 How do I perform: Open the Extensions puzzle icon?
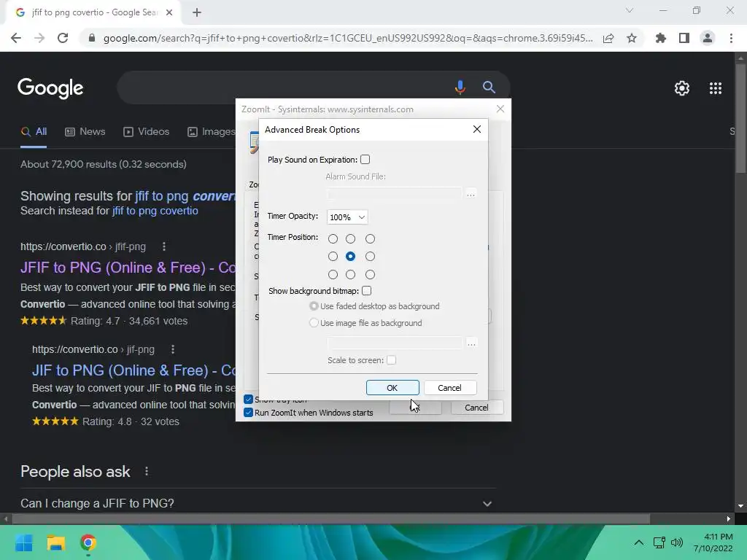point(661,38)
